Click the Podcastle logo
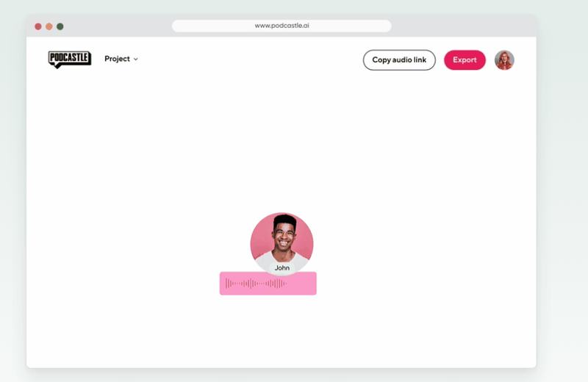 70,60
